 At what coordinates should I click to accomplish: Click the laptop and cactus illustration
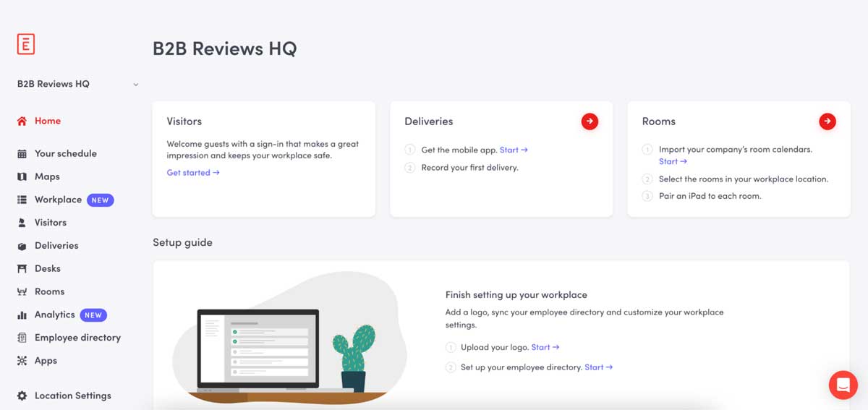[289, 338]
